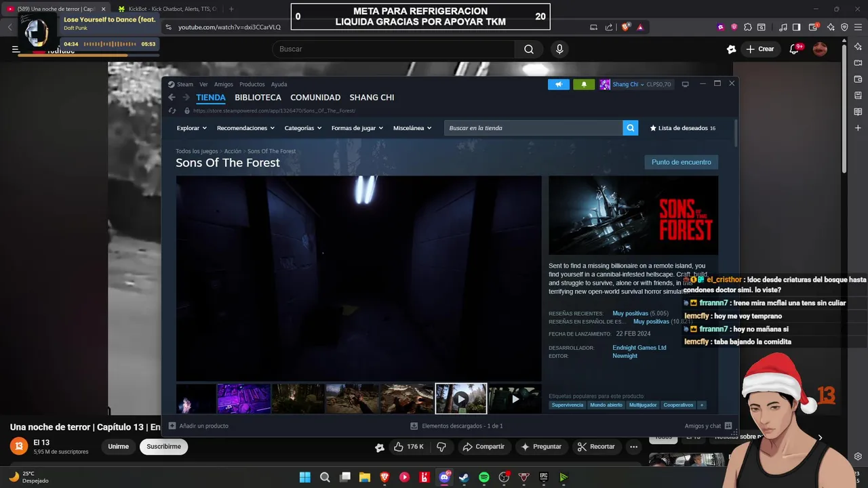Image resolution: width=868 pixels, height=488 pixels.
Task: Open the Newnight publisher link
Action: click(x=625, y=356)
